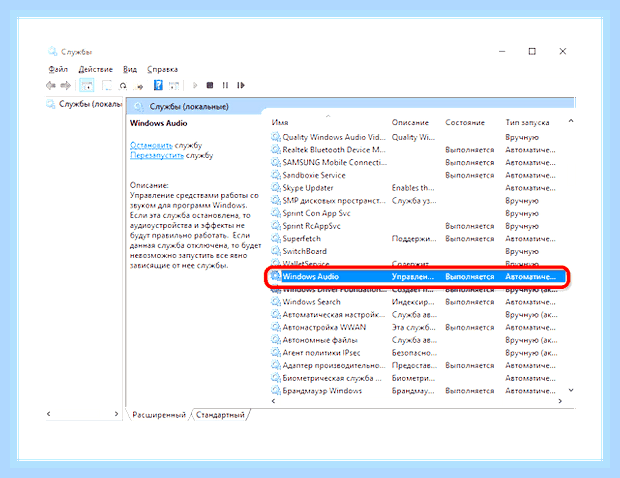Sort by the Описание column header
620x478 pixels.
pos(410,123)
